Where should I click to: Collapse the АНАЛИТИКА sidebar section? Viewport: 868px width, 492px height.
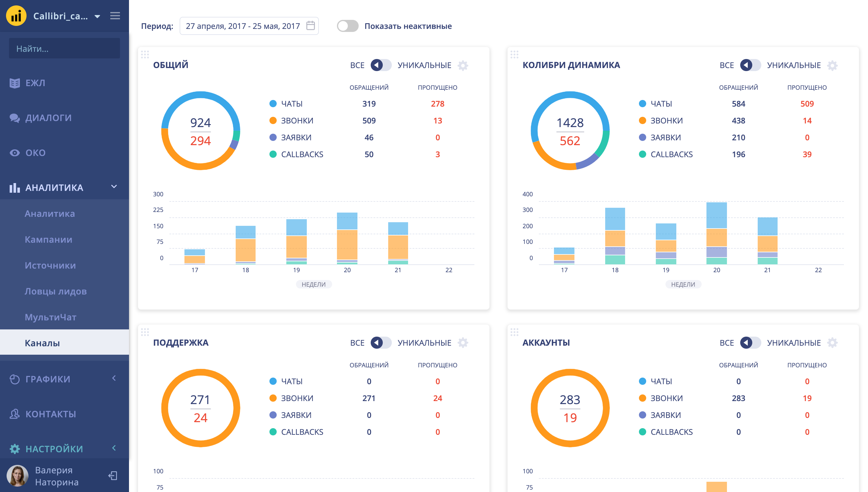click(x=114, y=187)
